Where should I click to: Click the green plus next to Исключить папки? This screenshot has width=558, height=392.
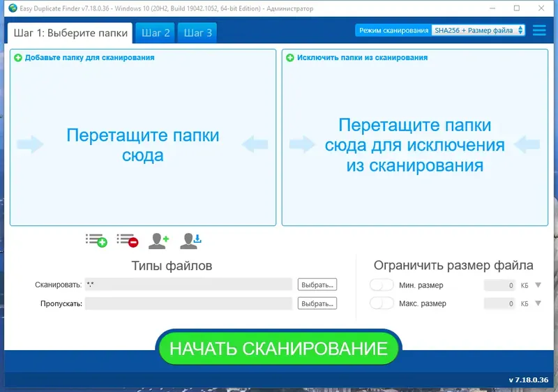point(290,58)
